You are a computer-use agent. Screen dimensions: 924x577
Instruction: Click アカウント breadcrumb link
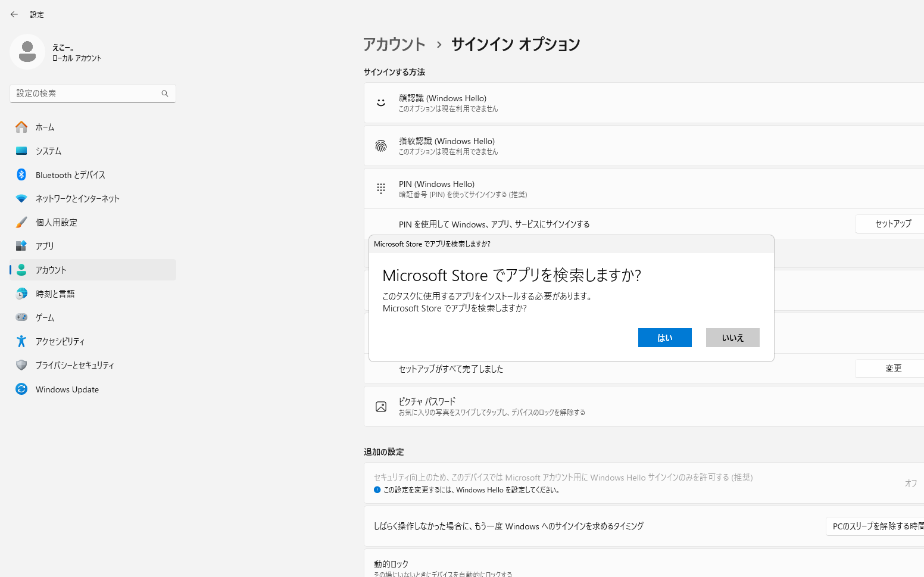pos(394,44)
